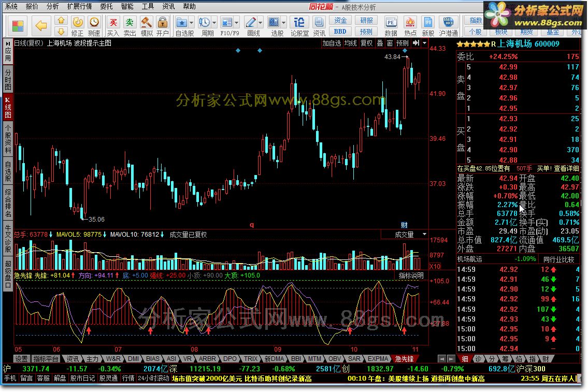The width and height of the screenshot is (588, 392).
Task: Click the 股市日记 status bar entry
Action: (x=82, y=379)
